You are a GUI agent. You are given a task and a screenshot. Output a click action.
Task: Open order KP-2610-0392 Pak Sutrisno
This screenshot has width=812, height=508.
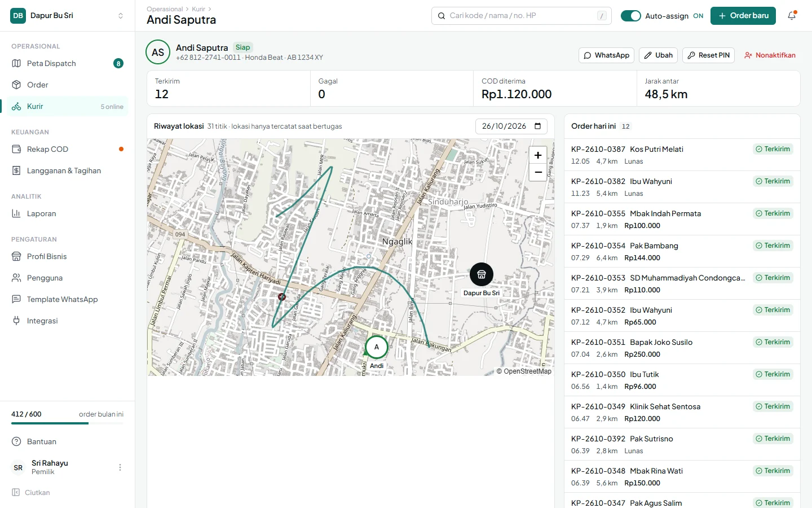tap(682, 444)
